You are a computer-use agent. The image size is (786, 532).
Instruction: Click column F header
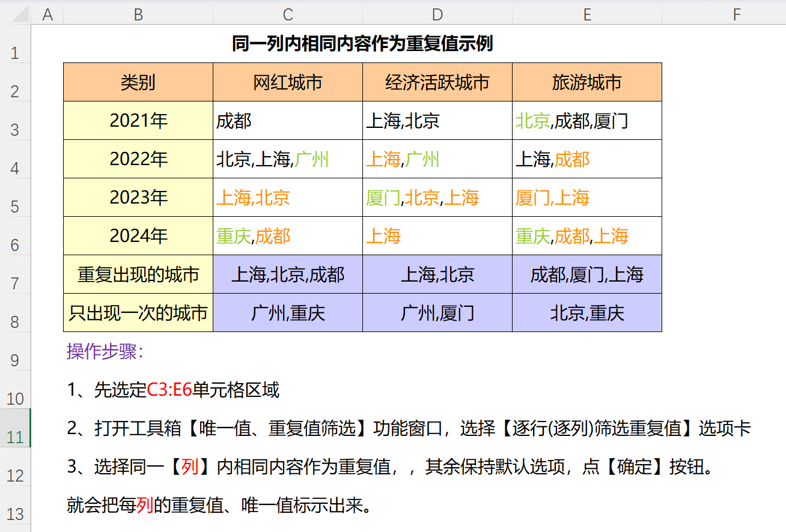click(737, 14)
